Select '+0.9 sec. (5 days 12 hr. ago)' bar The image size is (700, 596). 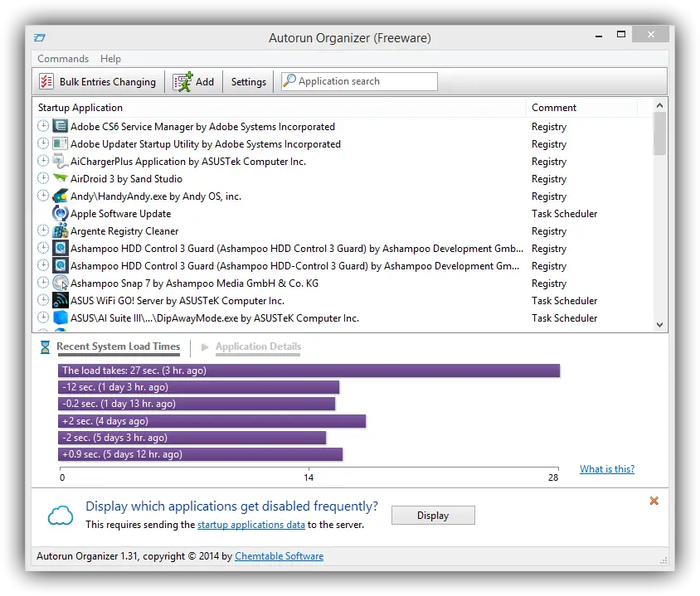(200, 454)
